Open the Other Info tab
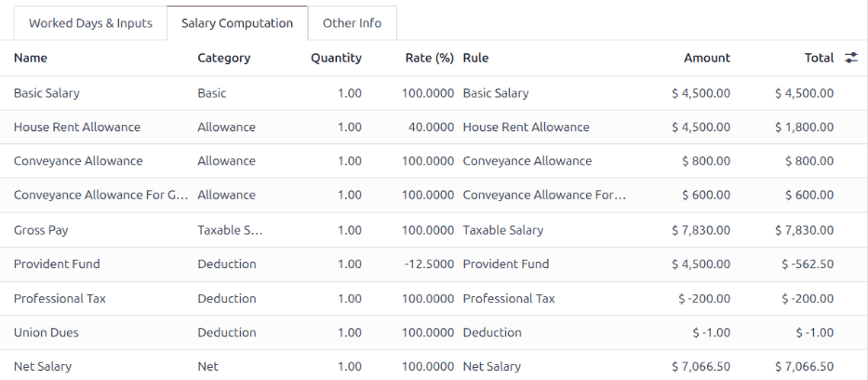 point(352,23)
